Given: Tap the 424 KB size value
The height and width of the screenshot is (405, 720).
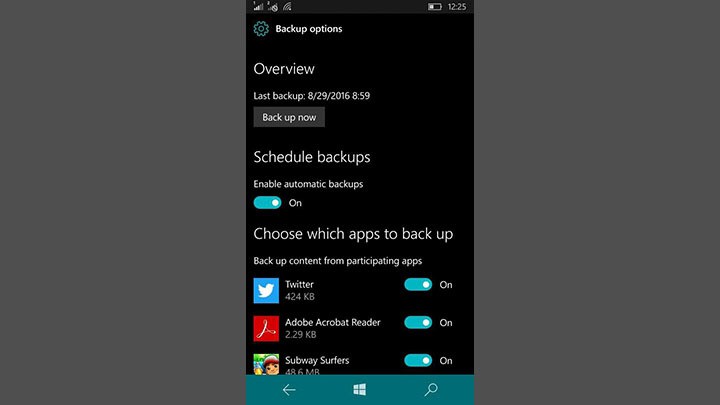Looking at the screenshot, I should coord(299,297).
